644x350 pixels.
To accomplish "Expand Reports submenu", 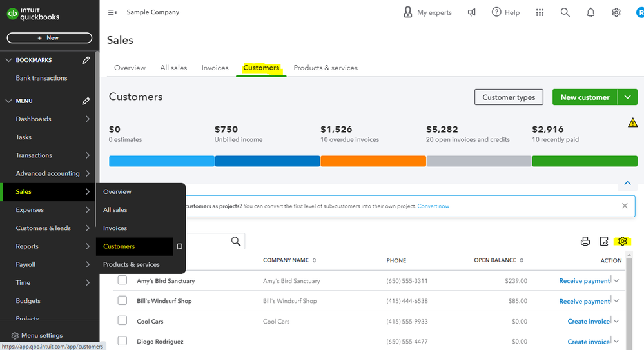I will 88,246.
